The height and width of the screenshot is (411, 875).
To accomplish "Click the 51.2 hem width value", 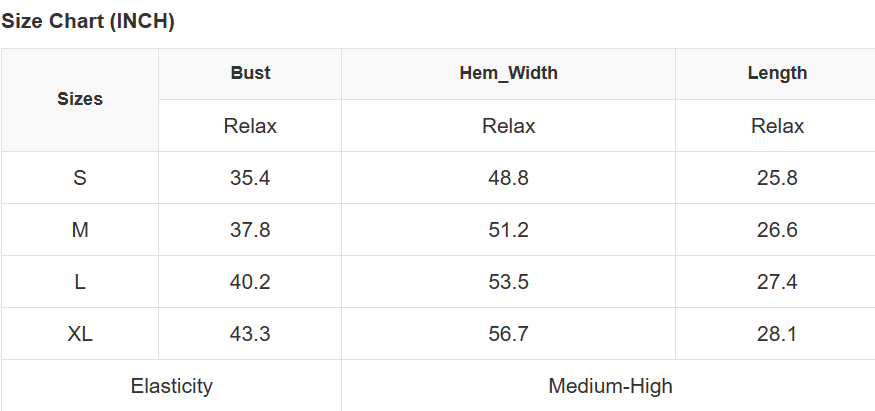I will click(x=508, y=230).
